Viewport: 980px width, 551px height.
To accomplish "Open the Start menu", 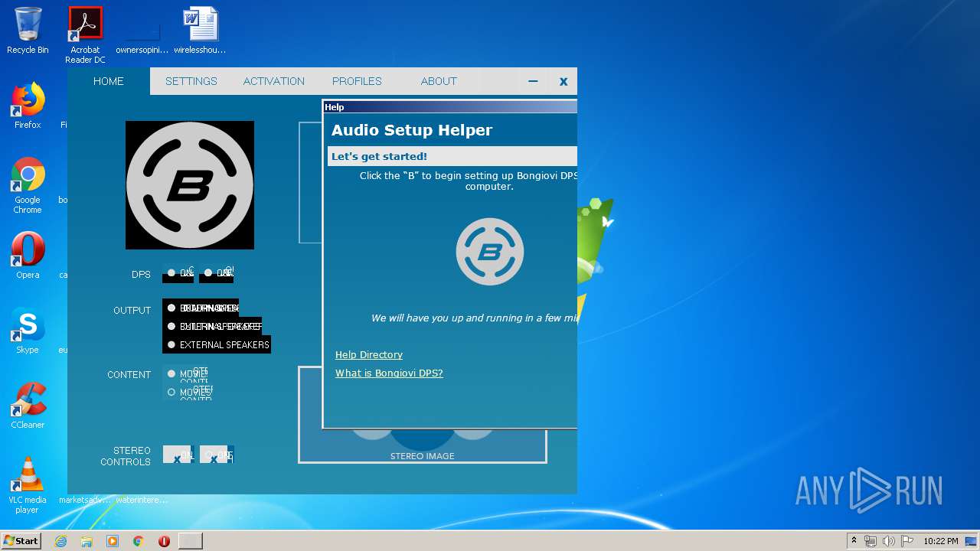I will (21, 540).
